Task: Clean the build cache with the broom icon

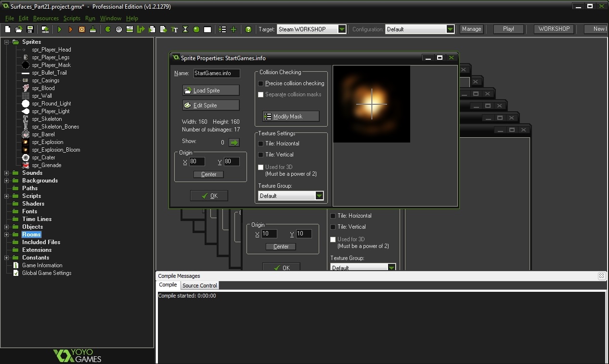Action: pos(92,29)
